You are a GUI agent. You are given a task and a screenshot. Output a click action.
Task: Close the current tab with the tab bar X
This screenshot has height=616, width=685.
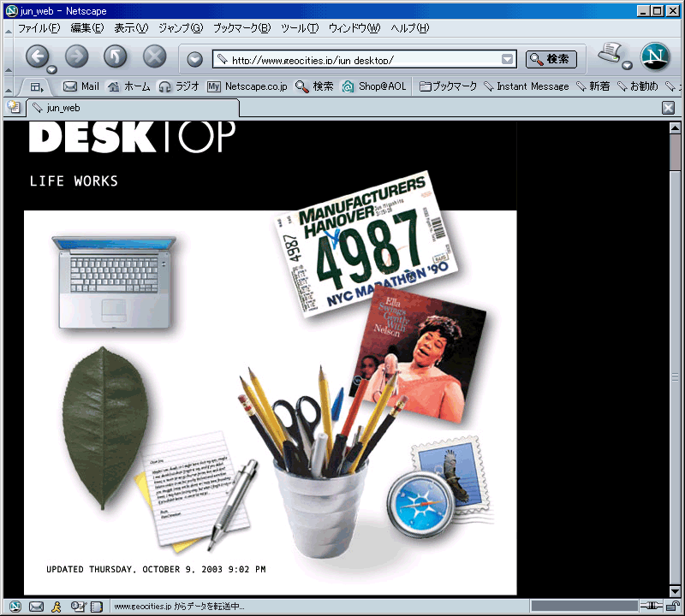click(668, 108)
